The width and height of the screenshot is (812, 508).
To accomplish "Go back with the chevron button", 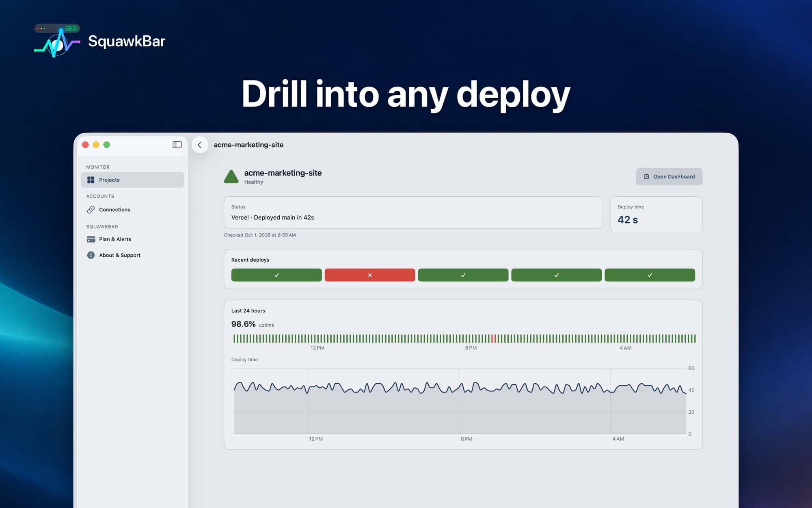I will (x=200, y=145).
